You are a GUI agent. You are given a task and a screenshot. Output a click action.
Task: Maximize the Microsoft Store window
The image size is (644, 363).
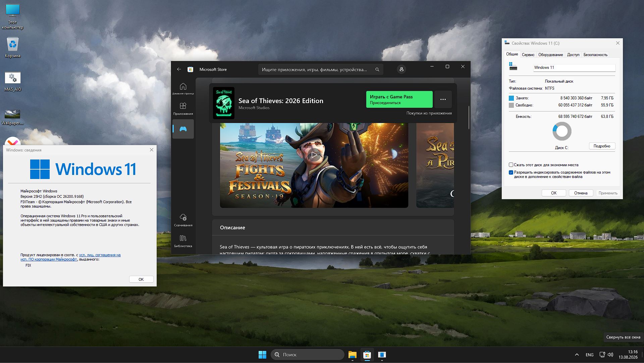[x=447, y=66]
